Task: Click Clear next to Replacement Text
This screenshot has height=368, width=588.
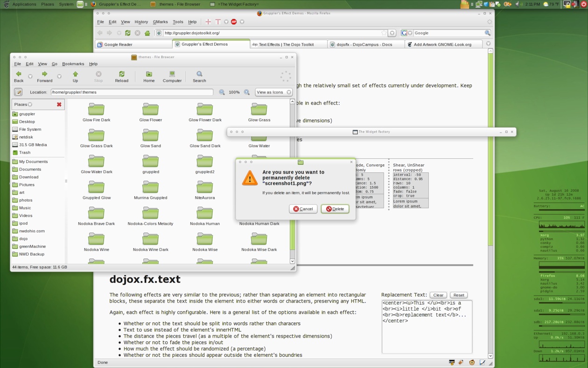Action: pos(438,295)
